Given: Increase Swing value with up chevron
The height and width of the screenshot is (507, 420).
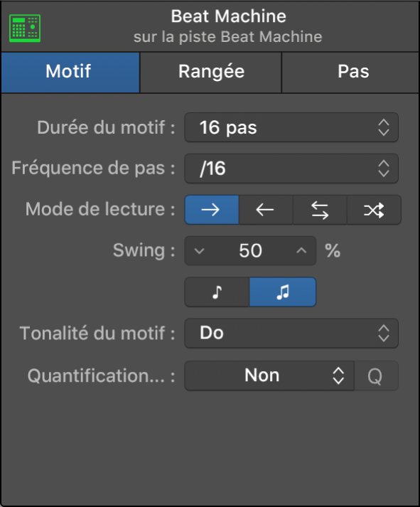Looking at the screenshot, I should tap(301, 251).
